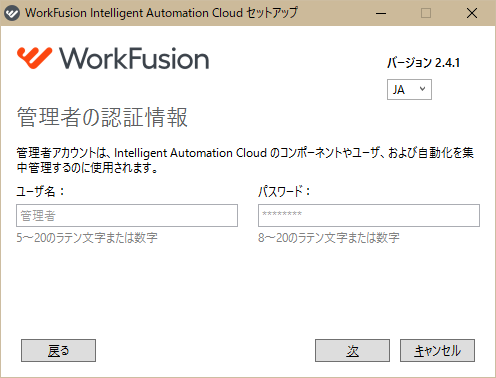Click the title bar app icon
This screenshot has width=496, height=378.
point(12,13)
